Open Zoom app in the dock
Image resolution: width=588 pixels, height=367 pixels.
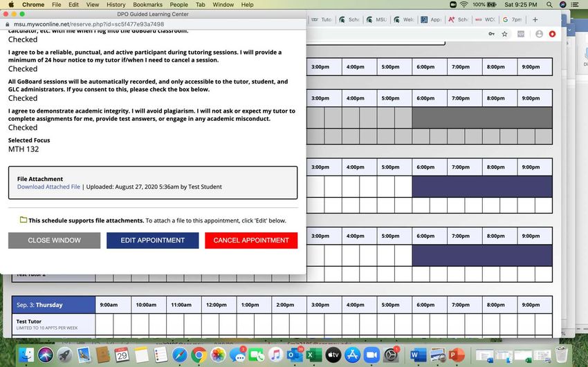pyautogui.click(x=371, y=355)
